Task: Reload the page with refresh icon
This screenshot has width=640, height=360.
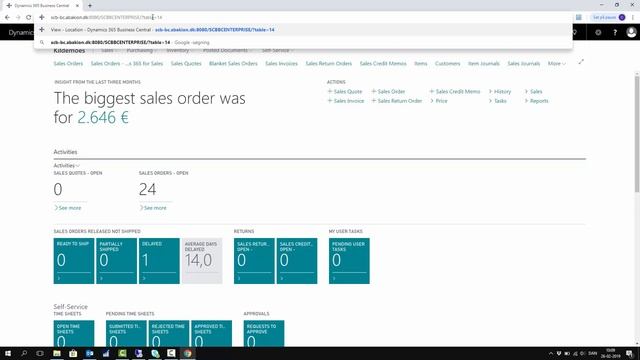Action: point(29,18)
